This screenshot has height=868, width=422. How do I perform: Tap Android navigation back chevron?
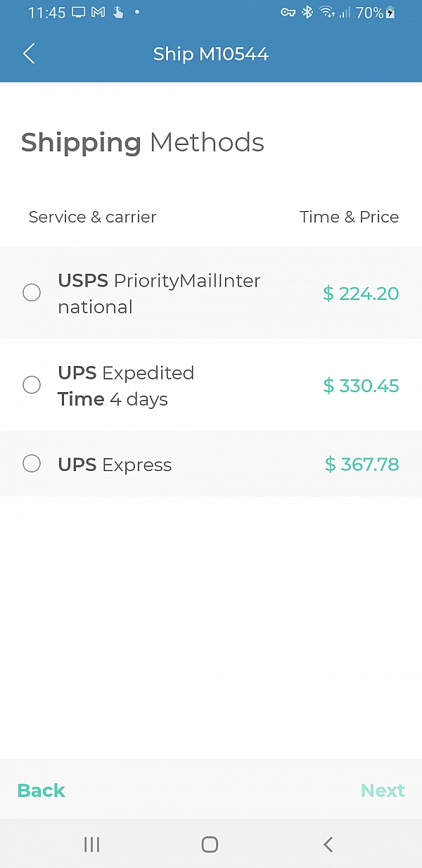328,844
